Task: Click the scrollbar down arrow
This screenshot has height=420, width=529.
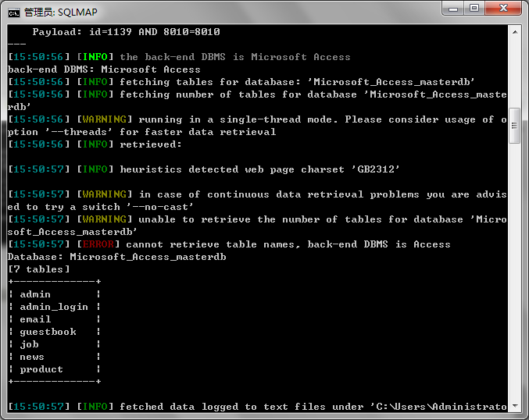Action: point(515,405)
